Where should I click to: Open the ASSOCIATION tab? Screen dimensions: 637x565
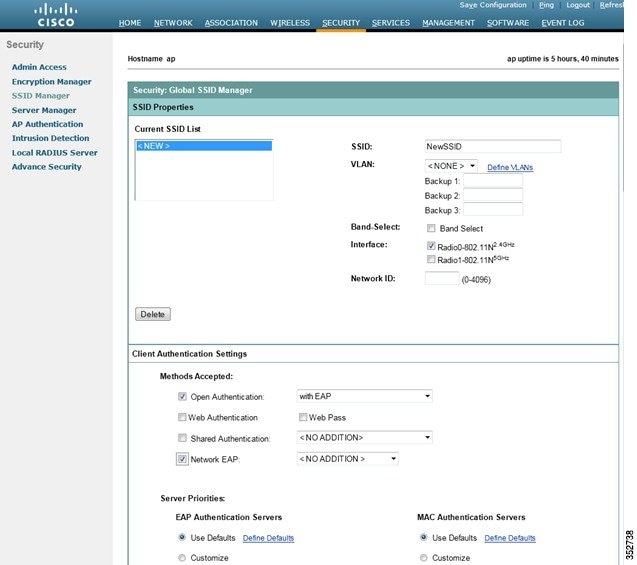coord(231,23)
